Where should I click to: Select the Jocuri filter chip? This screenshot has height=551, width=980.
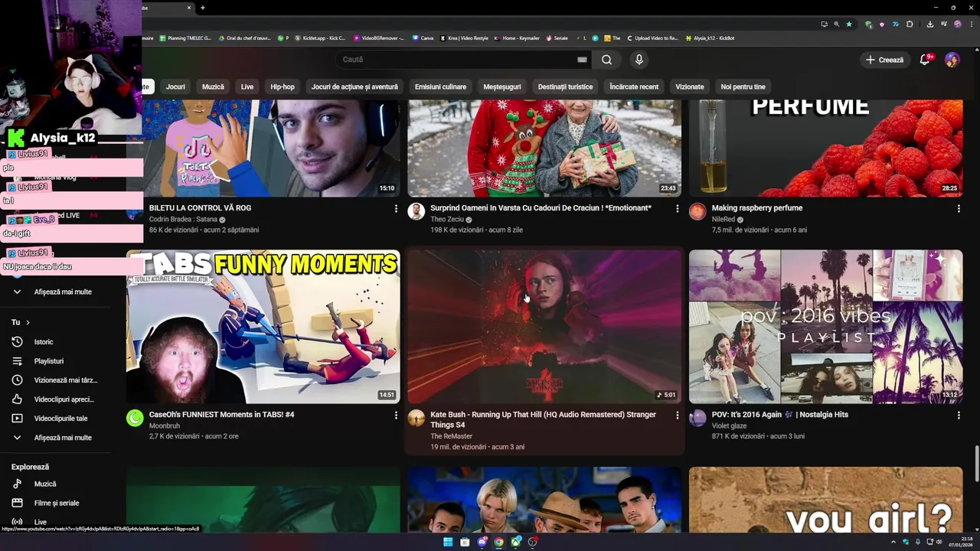pos(175,86)
